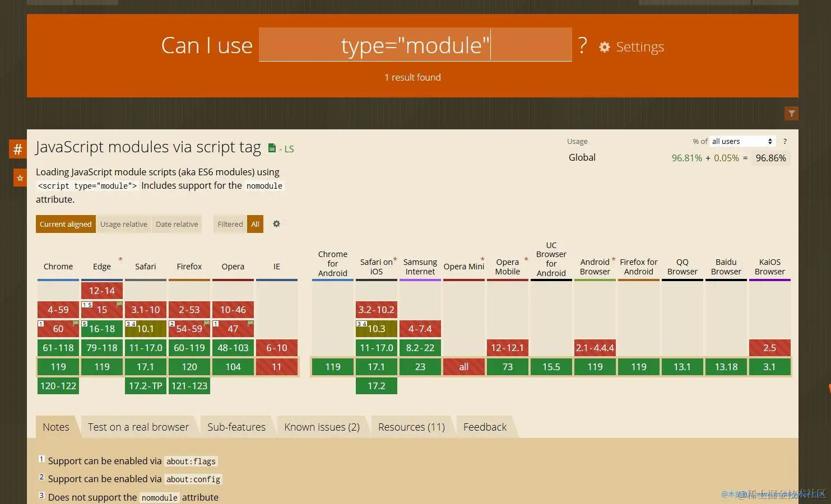
Task: Click UC Browser for Android header
Action: pyautogui.click(x=551, y=259)
